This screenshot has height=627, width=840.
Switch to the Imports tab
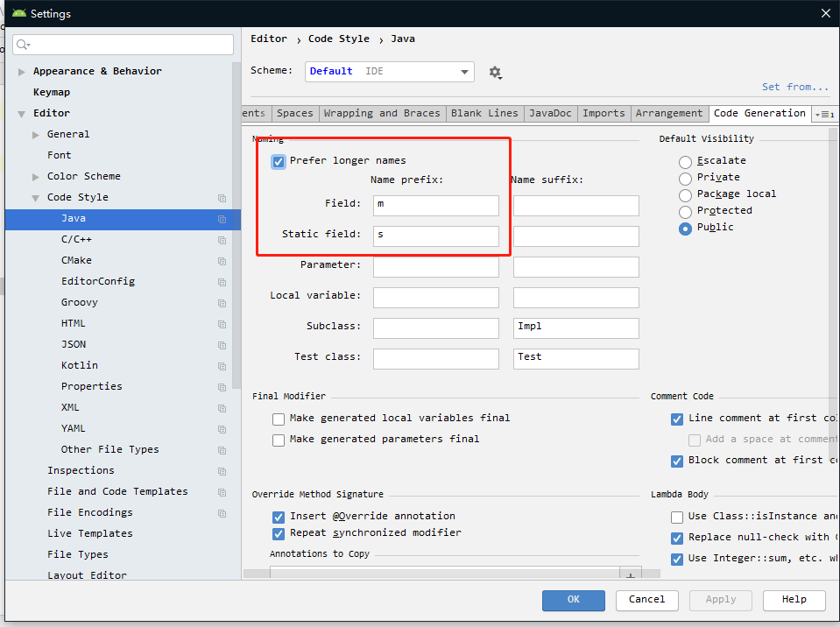(604, 114)
